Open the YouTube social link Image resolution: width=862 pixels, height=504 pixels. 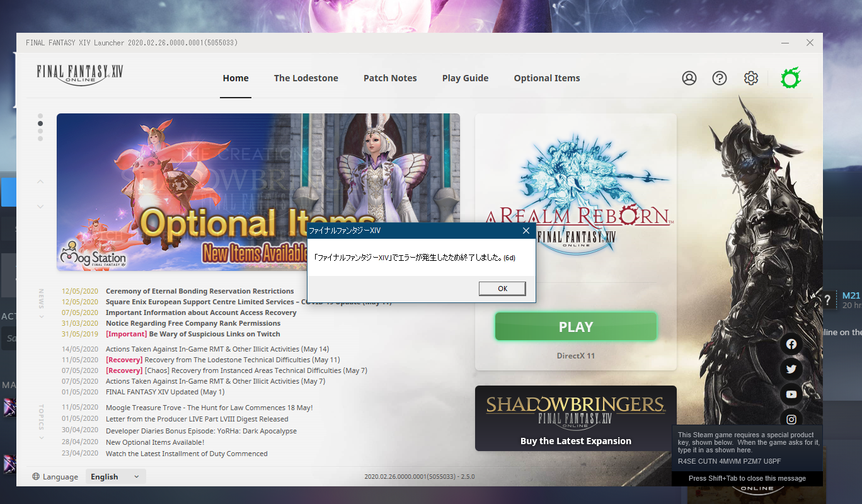pyautogui.click(x=791, y=394)
